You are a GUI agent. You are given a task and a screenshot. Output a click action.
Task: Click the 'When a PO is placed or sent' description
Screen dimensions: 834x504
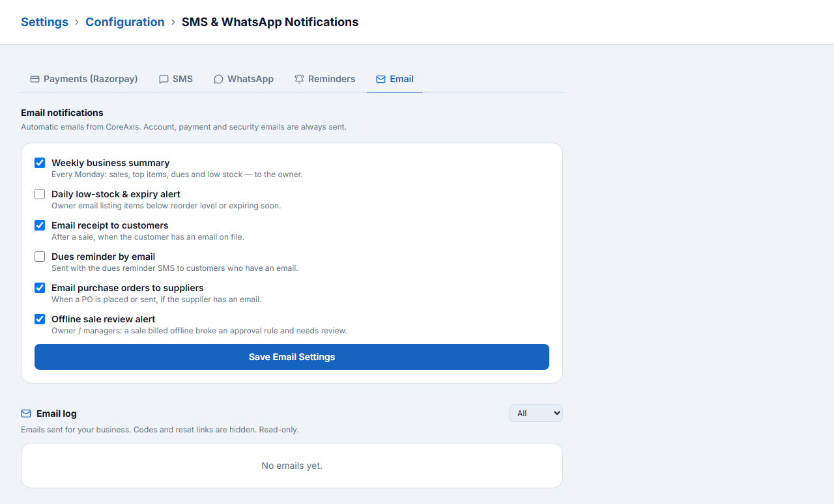point(156,300)
